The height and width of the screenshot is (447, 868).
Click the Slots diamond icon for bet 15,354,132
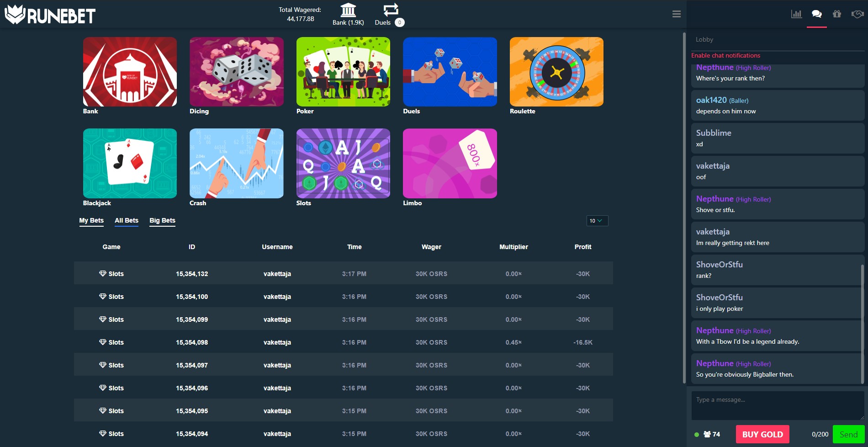[103, 273]
